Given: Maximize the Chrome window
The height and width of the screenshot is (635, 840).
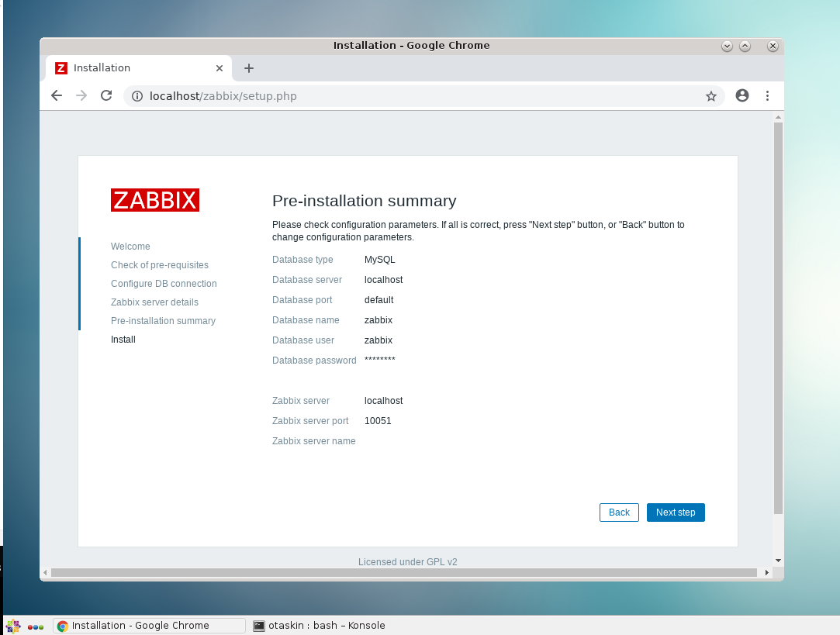Looking at the screenshot, I should [x=745, y=46].
